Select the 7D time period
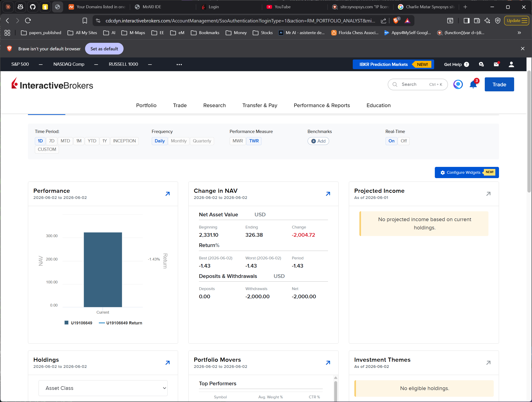 (x=52, y=141)
